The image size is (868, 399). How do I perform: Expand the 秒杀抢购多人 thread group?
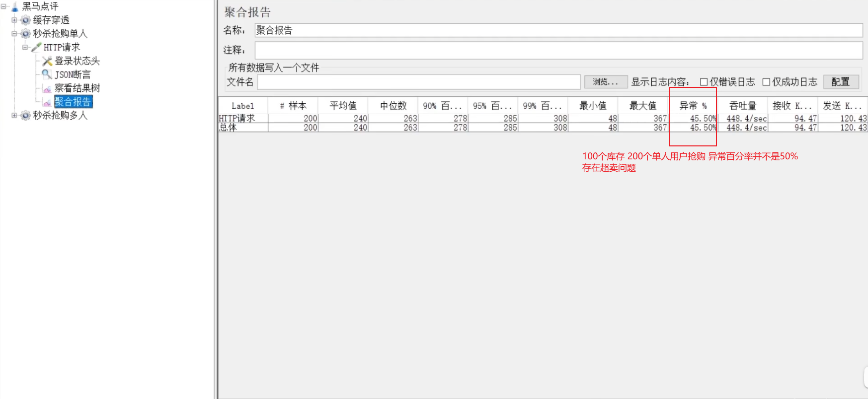[x=14, y=116]
